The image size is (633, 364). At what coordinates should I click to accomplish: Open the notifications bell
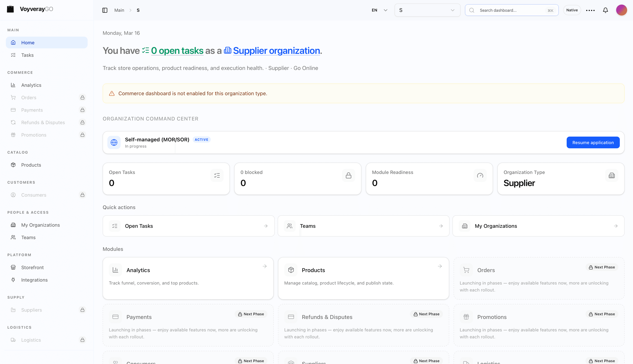[605, 10]
